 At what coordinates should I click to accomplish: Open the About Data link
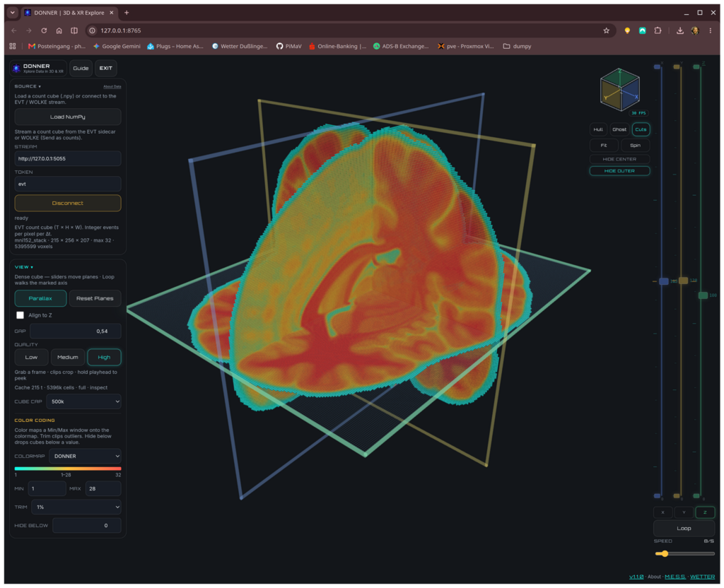(x=112, y=86)
